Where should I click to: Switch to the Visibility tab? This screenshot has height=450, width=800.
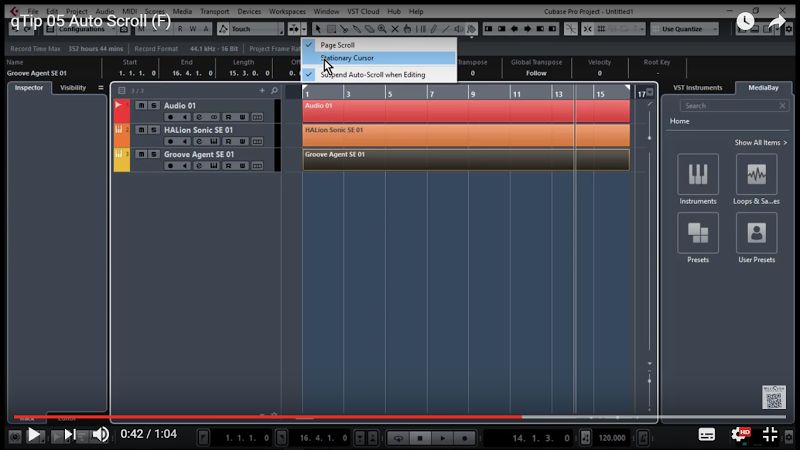pyautogui.click(x=73, y=88)
